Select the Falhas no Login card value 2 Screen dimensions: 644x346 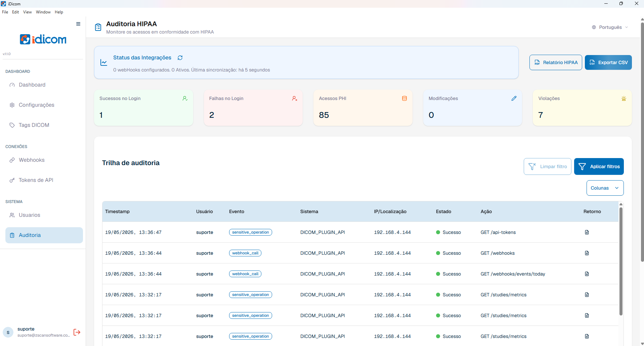[x=212, y=115]
